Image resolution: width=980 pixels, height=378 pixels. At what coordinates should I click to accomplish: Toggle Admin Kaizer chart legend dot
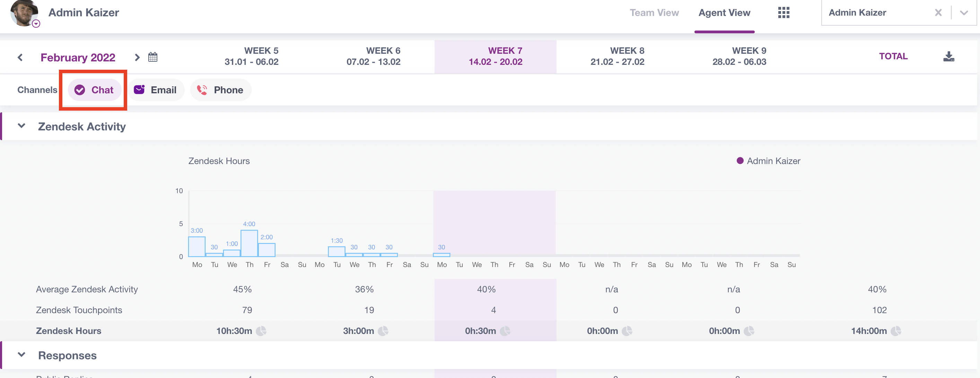pyautogui.click(x=740, y=161)
